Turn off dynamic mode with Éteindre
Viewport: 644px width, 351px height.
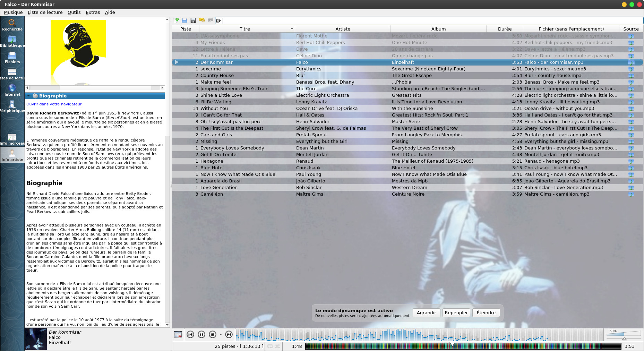(x=486, y=313)
